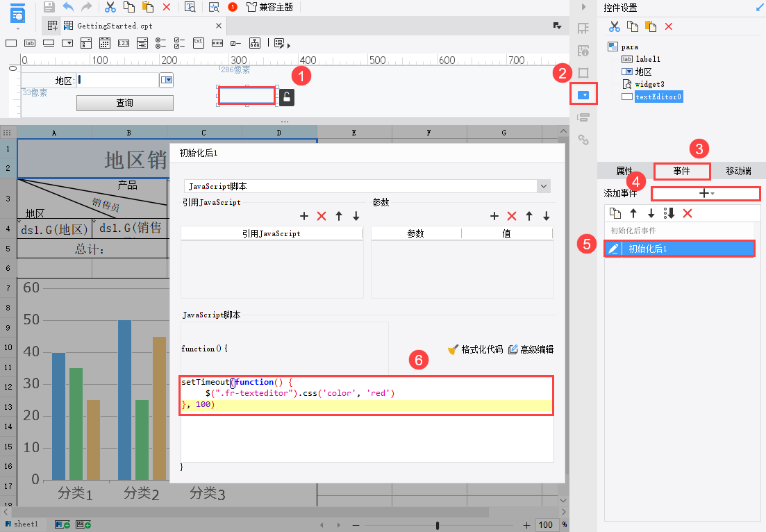Toggle the lock on the selected widget
766x532 pixels.
point(286,98)
